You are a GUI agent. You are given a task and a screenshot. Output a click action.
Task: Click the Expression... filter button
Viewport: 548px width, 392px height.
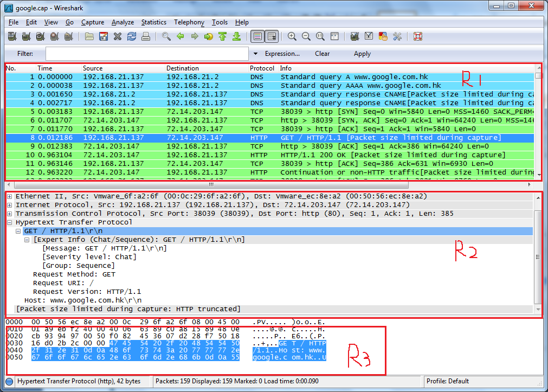click(x=282, y=54)
